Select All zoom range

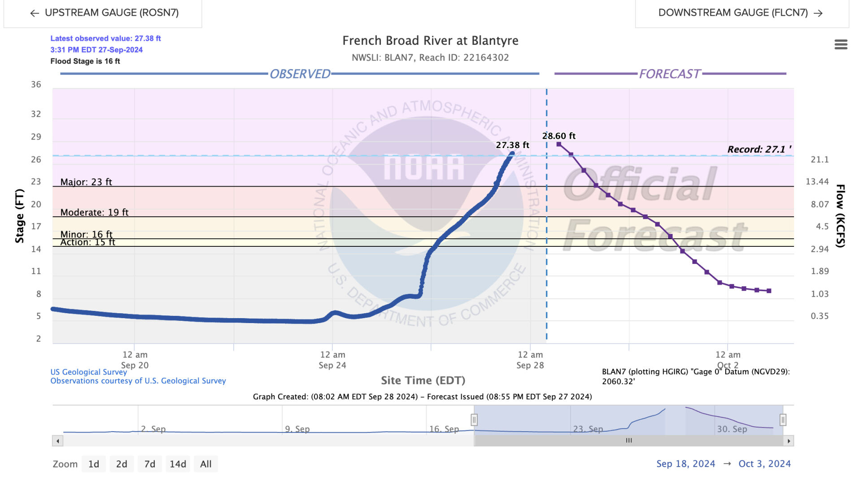pyautogui.click(x=205, y=464)
